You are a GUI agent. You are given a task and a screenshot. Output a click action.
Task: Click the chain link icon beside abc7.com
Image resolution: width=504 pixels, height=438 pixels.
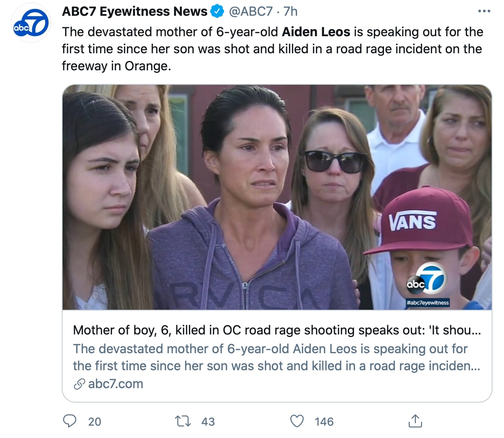[x=79, y=384]
